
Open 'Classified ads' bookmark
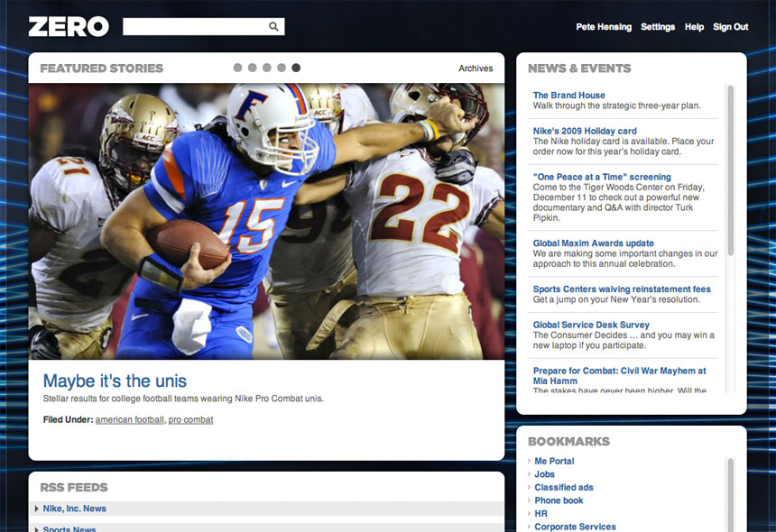pos(564,488)
